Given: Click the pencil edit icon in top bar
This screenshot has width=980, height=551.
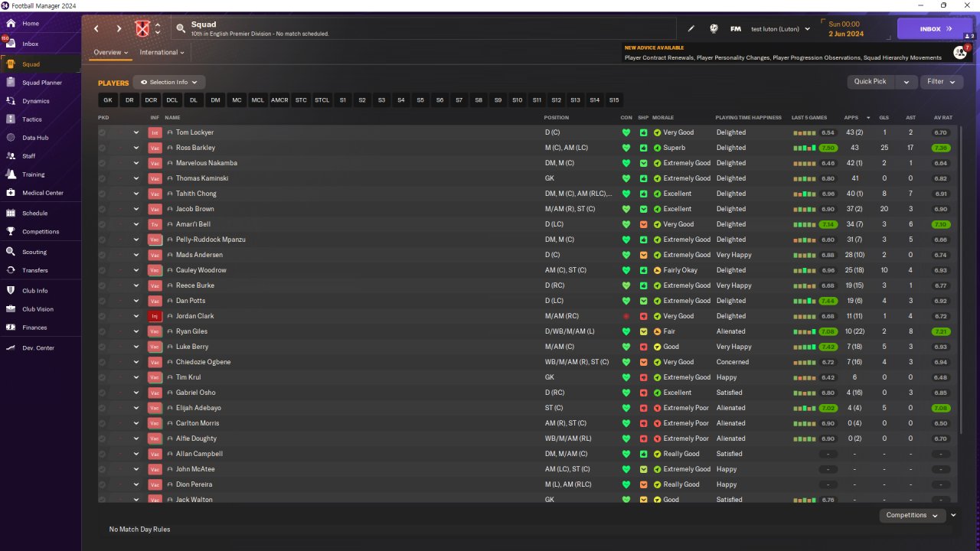Looking at the screenshot, I should pos(691,29).
